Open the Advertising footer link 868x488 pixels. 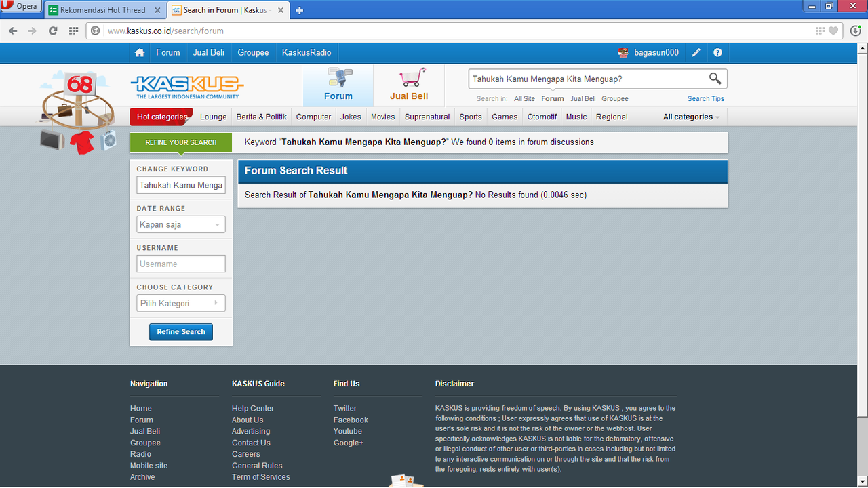[x=251, y=432]
